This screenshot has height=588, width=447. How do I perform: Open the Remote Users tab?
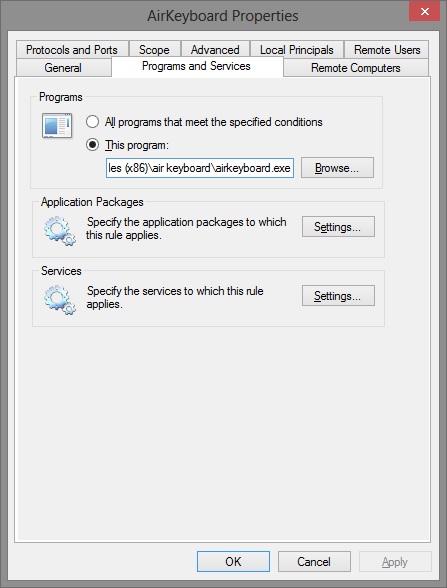387,50
